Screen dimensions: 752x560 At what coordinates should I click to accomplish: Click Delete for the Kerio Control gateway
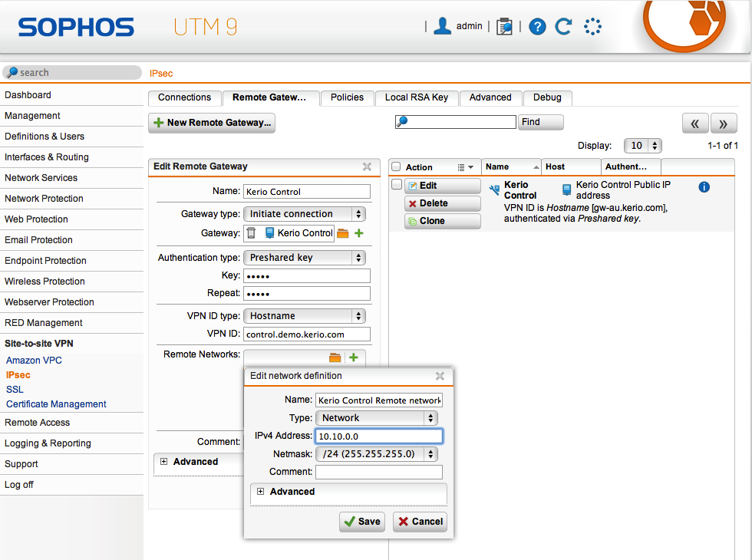(442, 203)
